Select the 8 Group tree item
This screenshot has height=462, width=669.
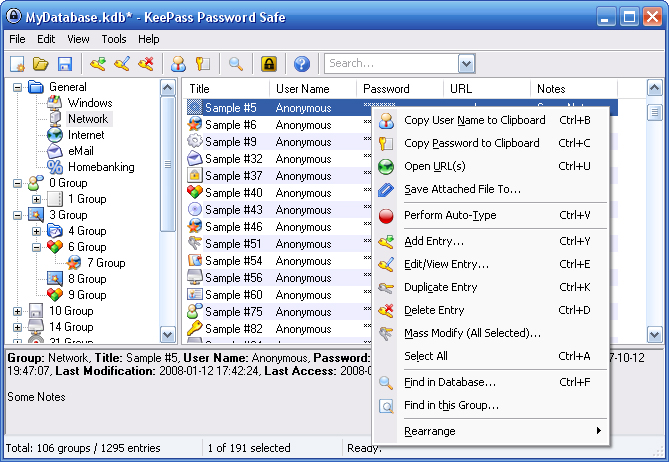(x=87, y=279)
